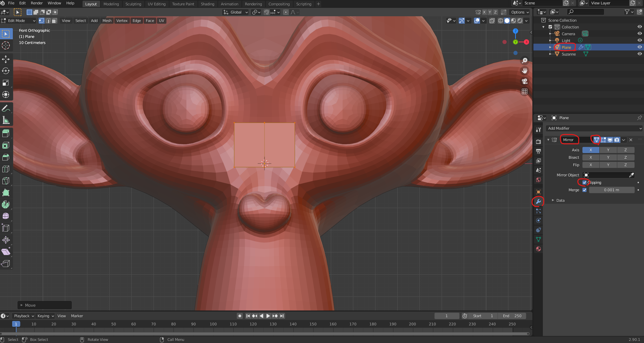This screenshot has width=644, height=343.
Task: Collapse the Mirror modifier panel
Action: pos(548,140)
